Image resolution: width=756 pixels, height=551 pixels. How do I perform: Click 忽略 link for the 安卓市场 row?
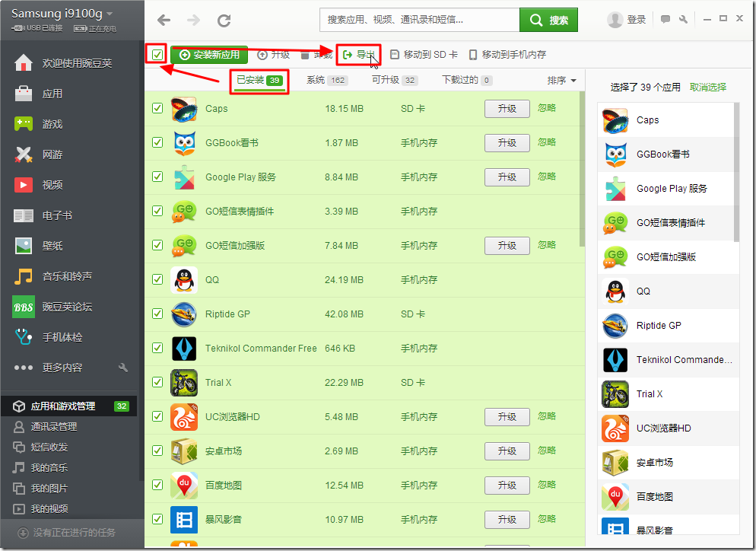click(x=547, y=451)
